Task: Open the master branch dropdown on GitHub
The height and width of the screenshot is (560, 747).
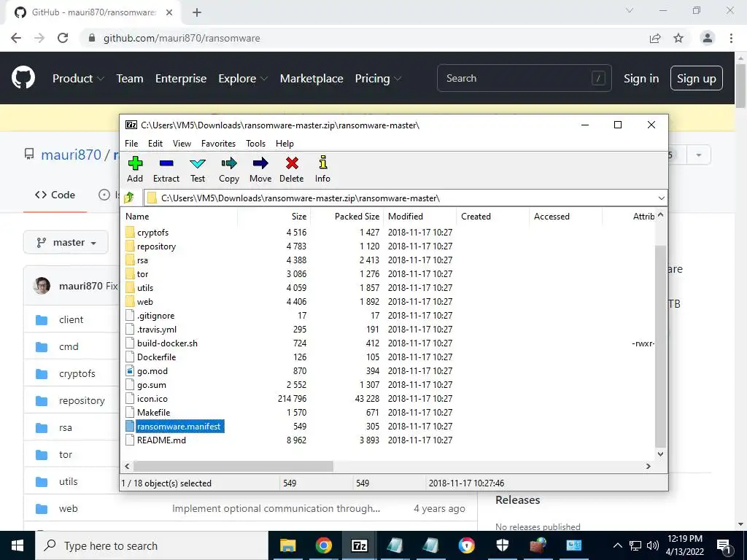Action: (x=66, y=243)
